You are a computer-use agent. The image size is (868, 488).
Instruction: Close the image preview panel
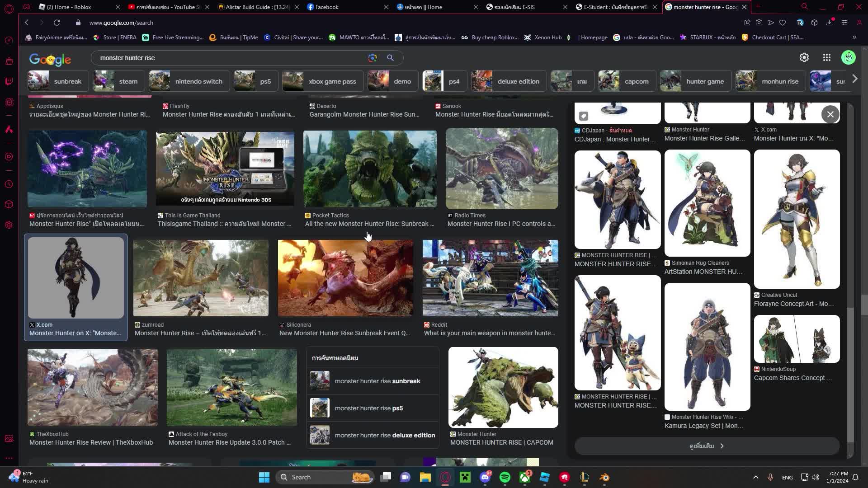pyautogui.click(x=830, y=114)
